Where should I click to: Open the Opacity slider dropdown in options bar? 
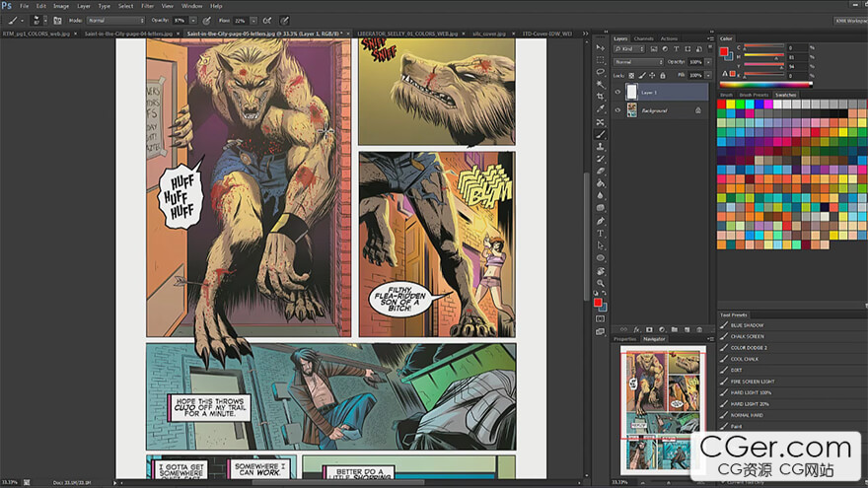point(193,21)
